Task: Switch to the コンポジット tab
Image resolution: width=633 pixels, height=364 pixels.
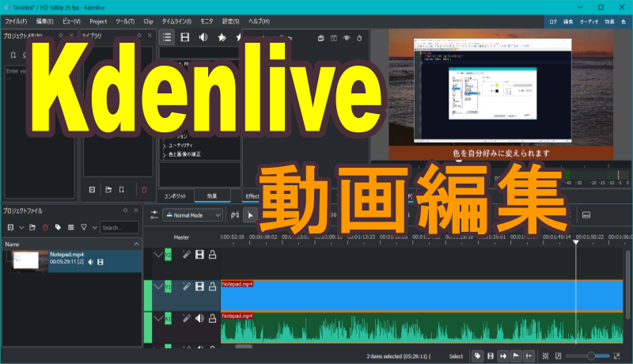Action: point(175,195)
